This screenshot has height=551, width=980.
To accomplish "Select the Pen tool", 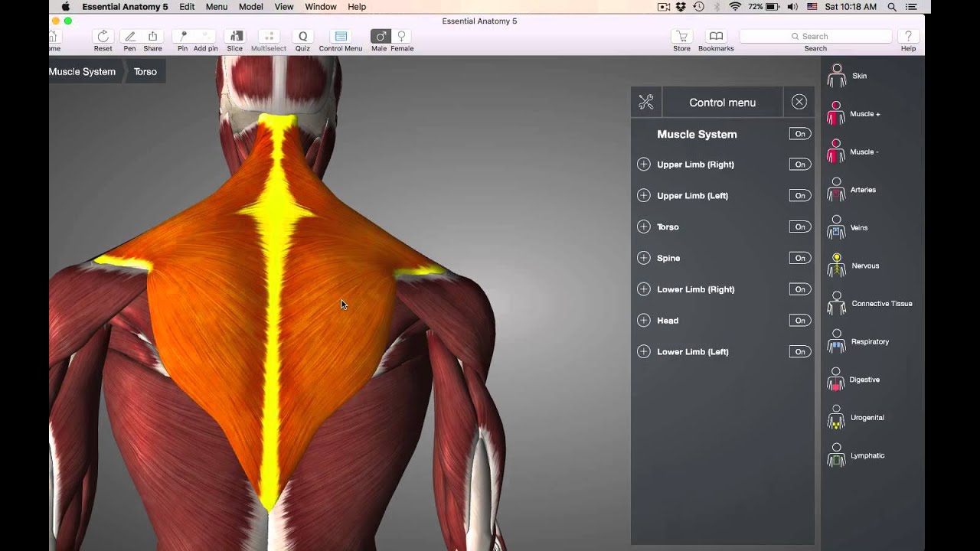I will coord(130,36).
